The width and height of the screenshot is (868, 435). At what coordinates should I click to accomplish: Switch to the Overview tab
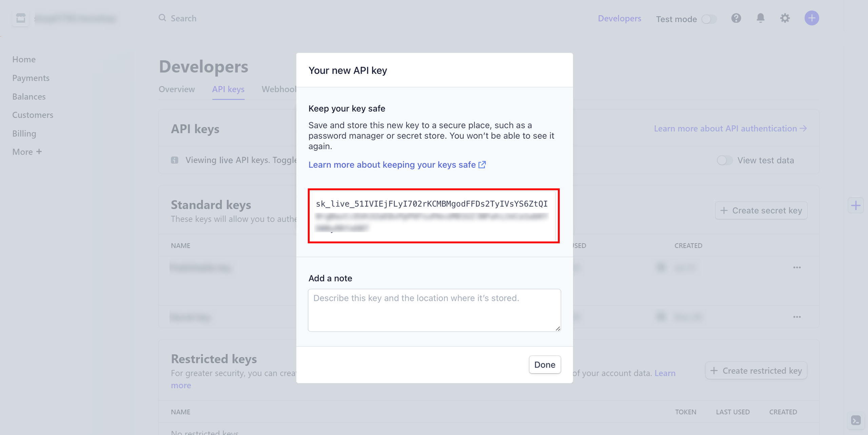(177, 89)
